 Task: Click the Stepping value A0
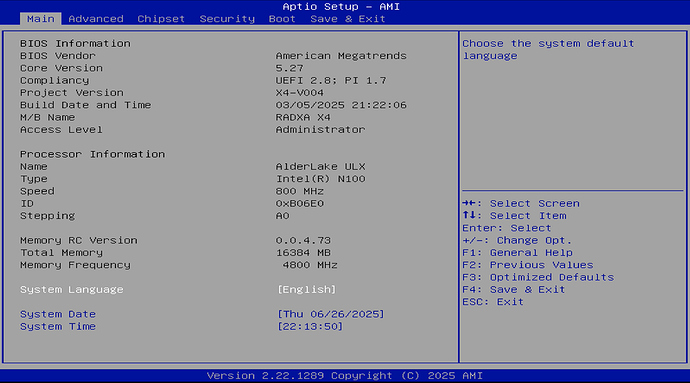283,216
